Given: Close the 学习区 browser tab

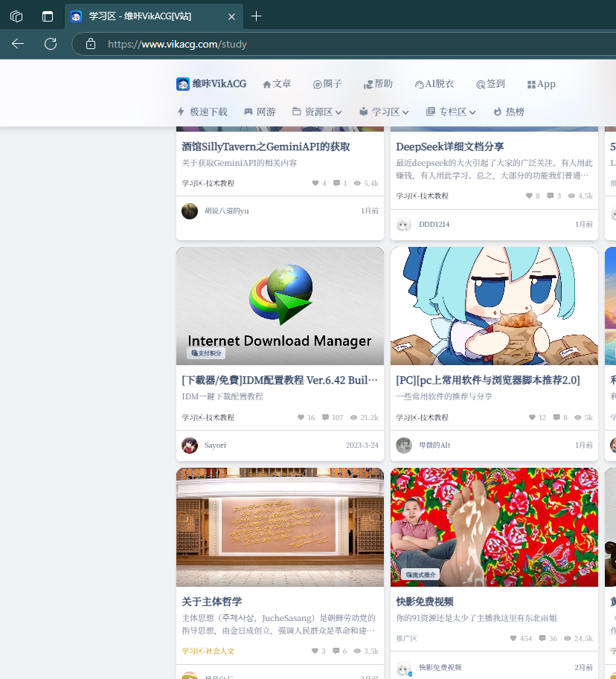Looking at the screenshot, I should tap(231, 16).
